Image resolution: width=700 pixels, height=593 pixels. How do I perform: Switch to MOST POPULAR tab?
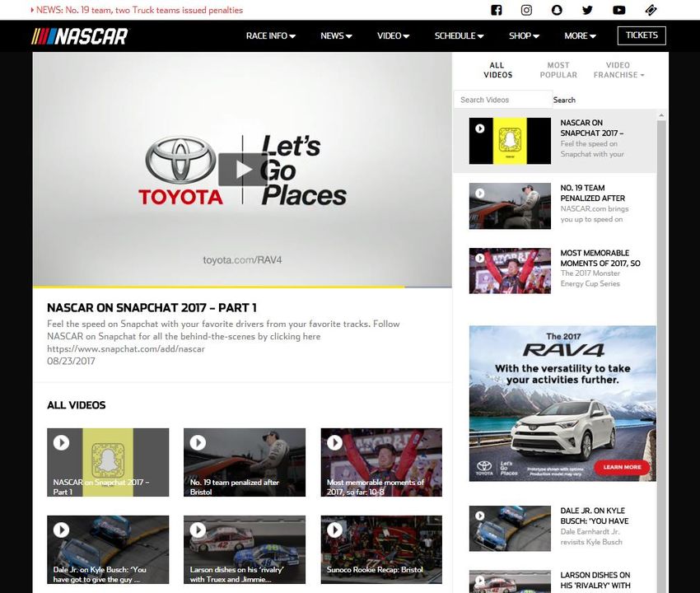[558, 70]
